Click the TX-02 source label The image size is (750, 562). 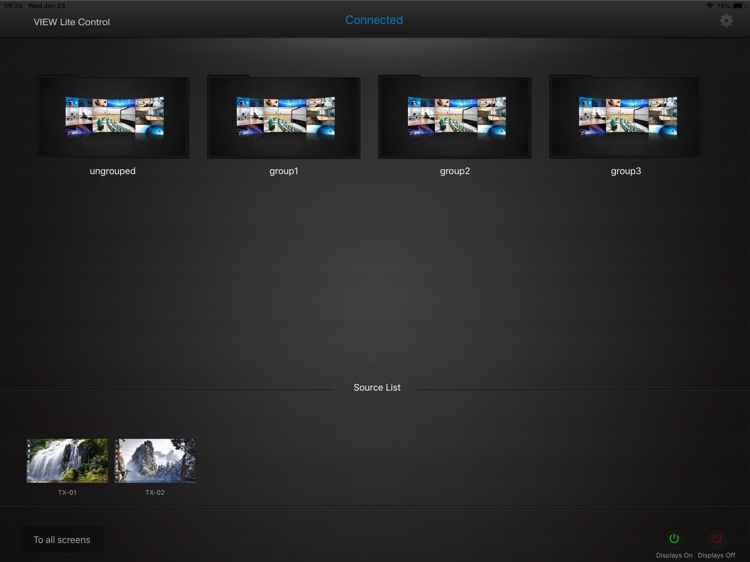tap(155, 492)
